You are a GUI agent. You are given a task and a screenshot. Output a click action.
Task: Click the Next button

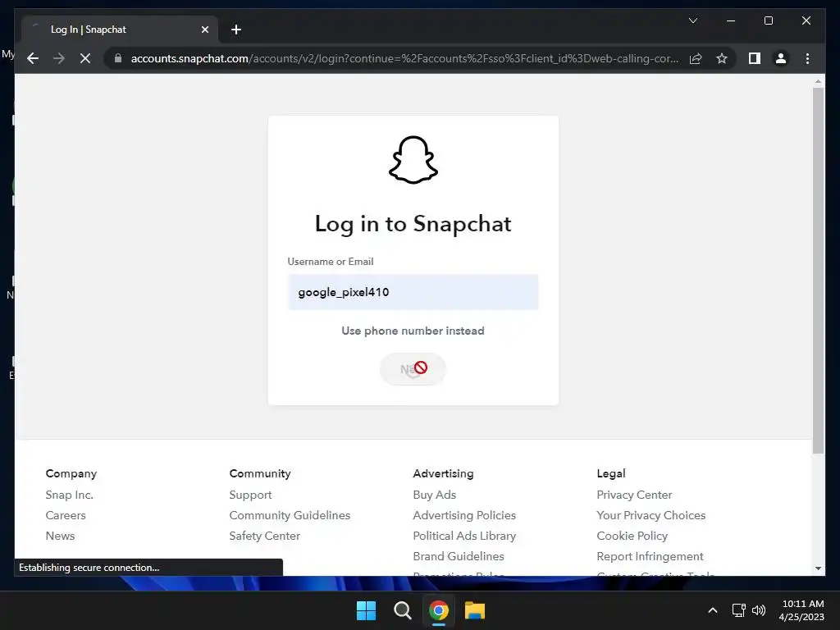413,368
